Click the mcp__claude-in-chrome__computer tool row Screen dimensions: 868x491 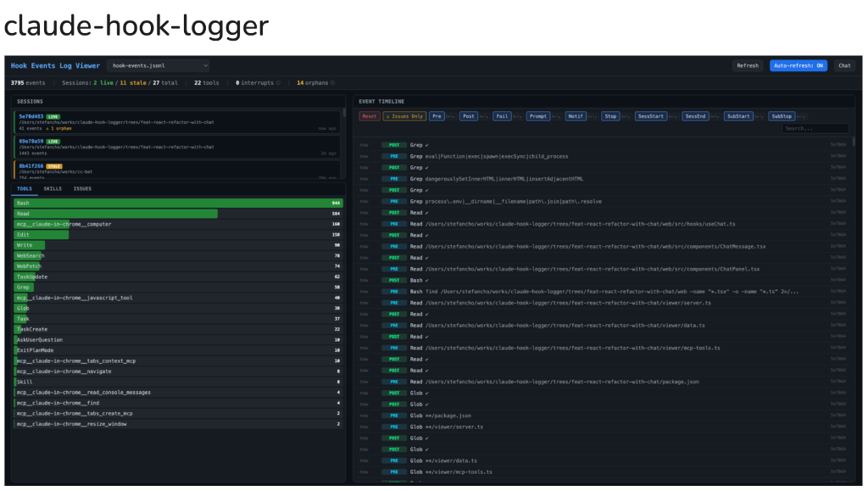tap(178, 224)
